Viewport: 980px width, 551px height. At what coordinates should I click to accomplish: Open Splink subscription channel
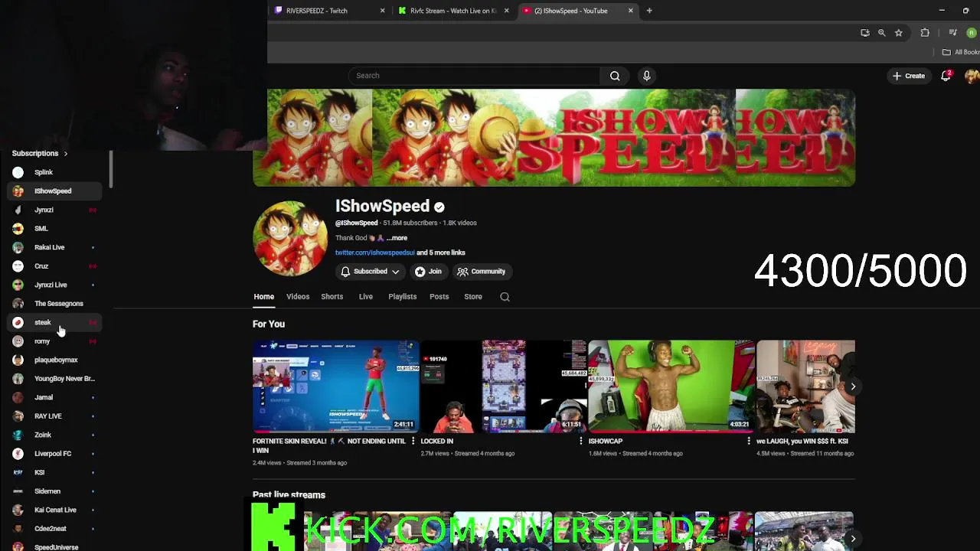point(54,173)
